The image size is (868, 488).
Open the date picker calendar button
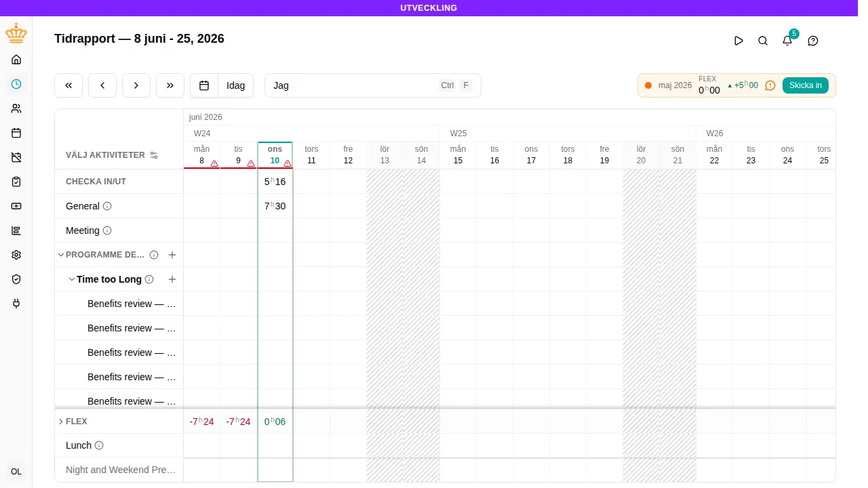click(x=204, y=85)
